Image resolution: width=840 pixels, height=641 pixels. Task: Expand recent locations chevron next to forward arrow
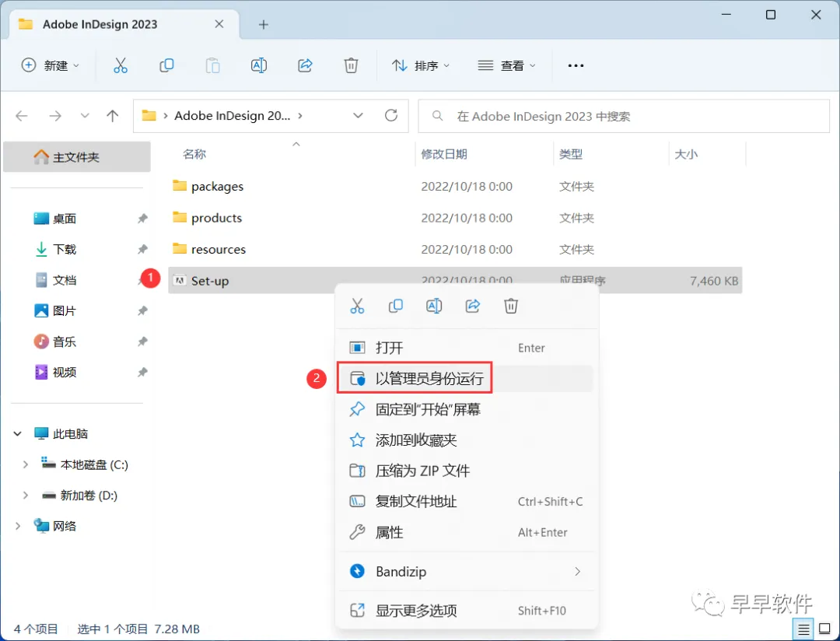click(x=85, y=116)
